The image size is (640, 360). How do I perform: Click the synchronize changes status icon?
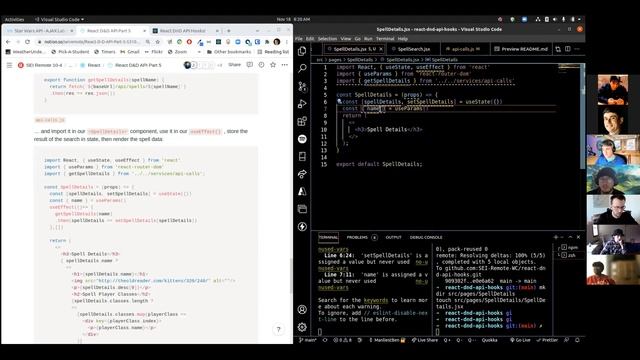click(x=325, y=340)
